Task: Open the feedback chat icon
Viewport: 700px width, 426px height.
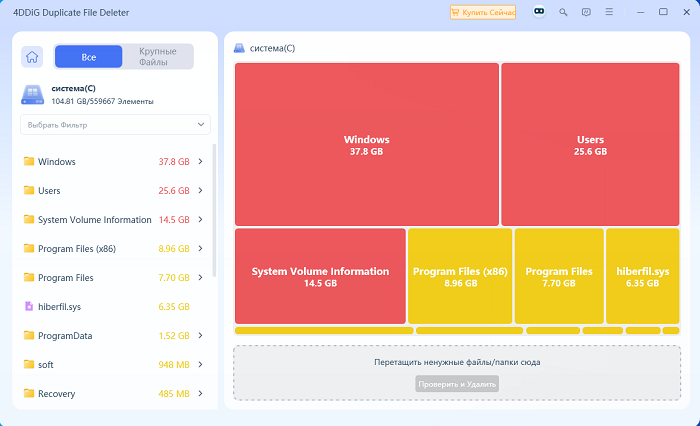Action: click(586, 12)
